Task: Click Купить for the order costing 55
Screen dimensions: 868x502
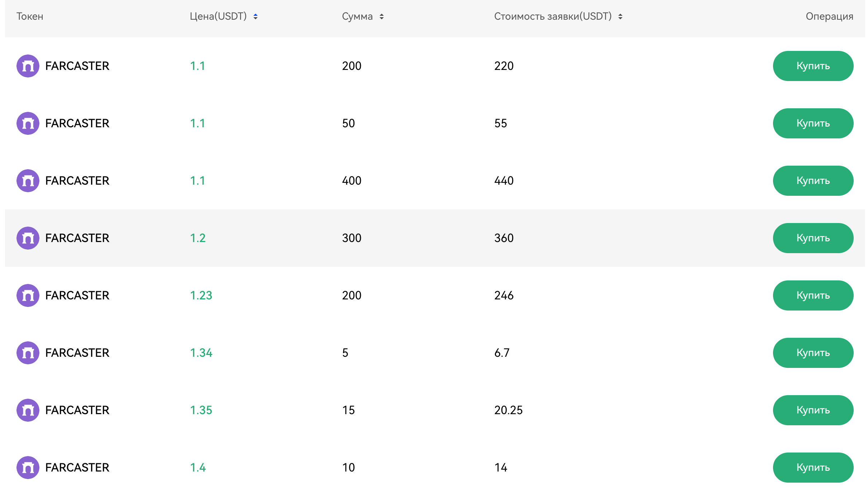Action: click(813, 123)
